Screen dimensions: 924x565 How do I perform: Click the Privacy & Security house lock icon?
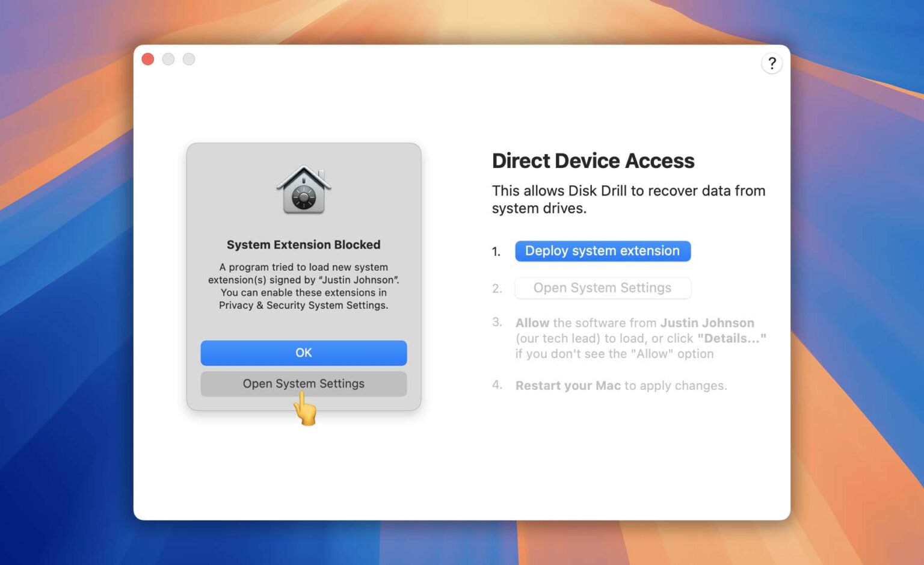coord(304,190)
